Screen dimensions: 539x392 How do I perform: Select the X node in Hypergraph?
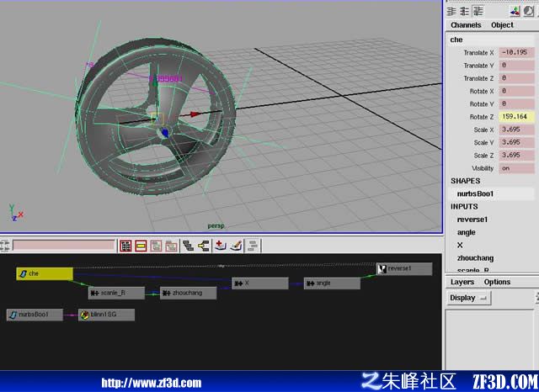pyautogui.click(x=260, y=283)
